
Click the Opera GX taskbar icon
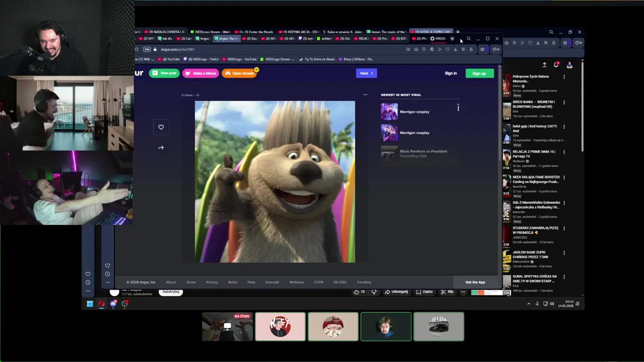tap(102, 304)
